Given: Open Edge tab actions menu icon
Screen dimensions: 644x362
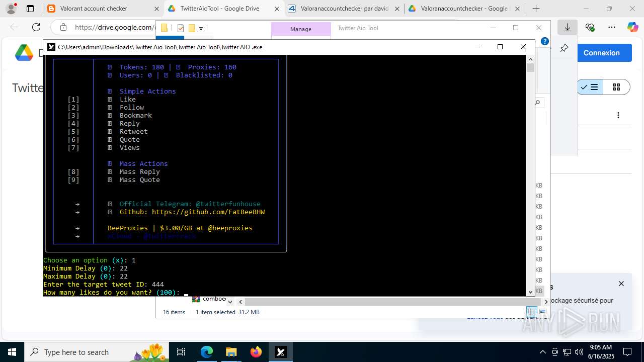Looking at the screenshot, I should [30, 9].
